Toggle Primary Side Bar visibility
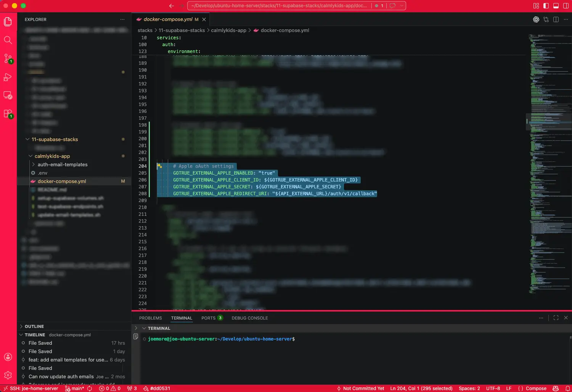Viewport: 572px width, 392px height. [546, 6]
